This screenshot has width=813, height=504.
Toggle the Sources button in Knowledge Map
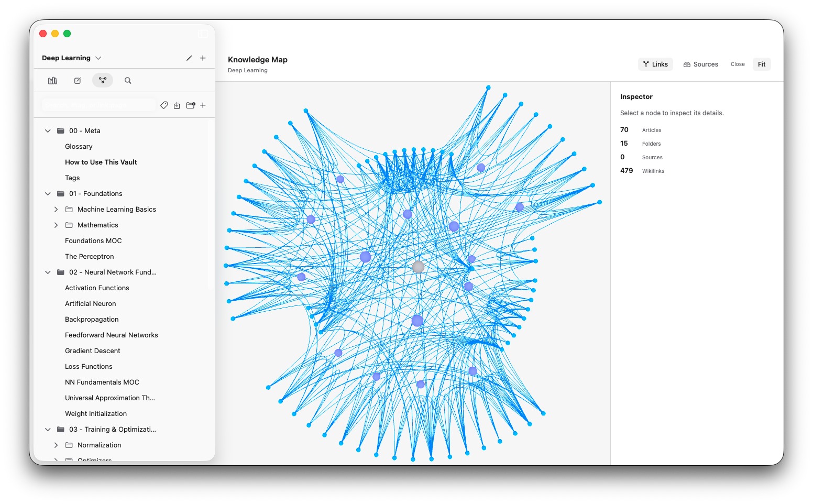[x=700, y=64]
